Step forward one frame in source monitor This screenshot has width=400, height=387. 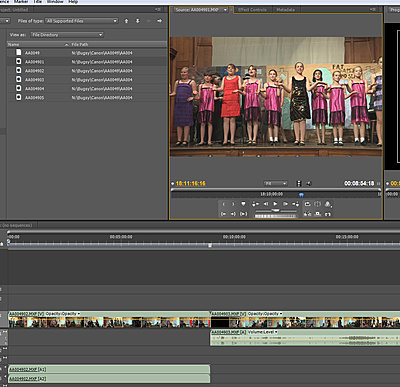click(285, 204)
